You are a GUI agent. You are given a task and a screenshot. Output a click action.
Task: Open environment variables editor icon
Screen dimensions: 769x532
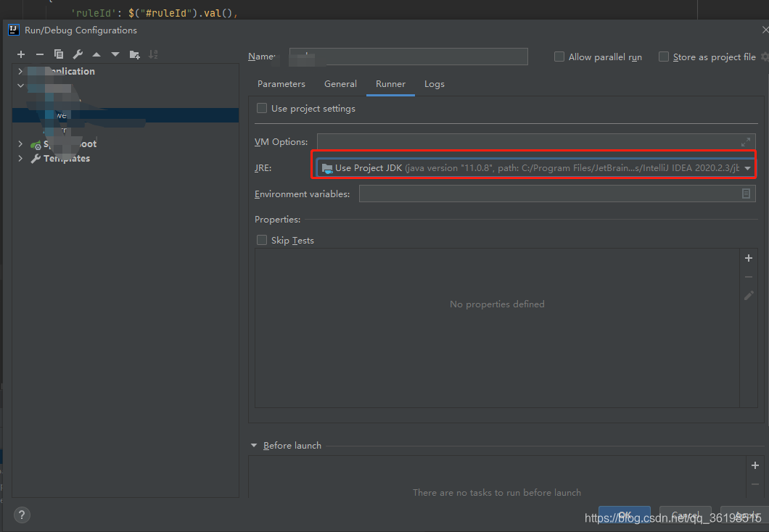[x=746, y=194]
